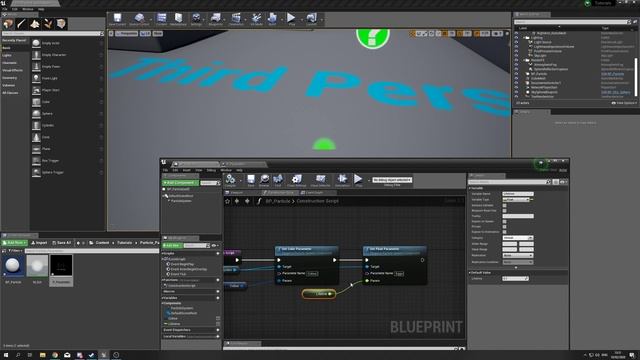Screen dimensions: 640x360
Task: Open Blueprint editor File menu
Action: [x=165, y=170]
